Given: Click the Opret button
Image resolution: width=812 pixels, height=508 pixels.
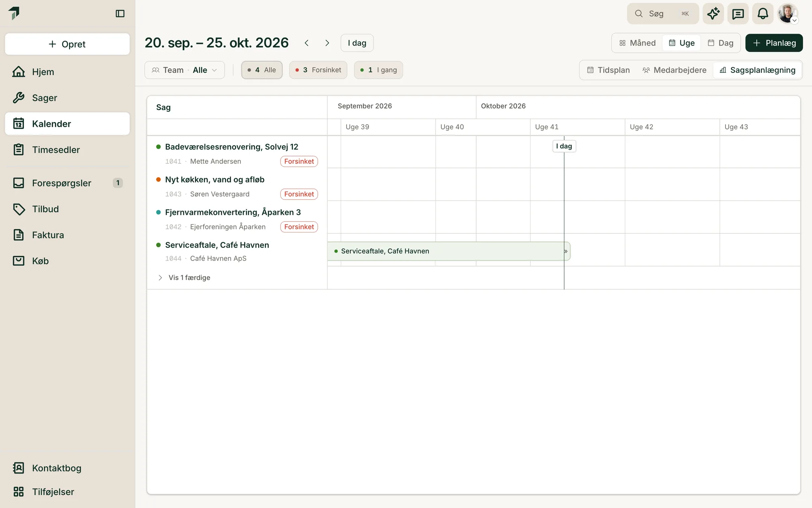Looking at the screenshot, I should pos(67,44).
